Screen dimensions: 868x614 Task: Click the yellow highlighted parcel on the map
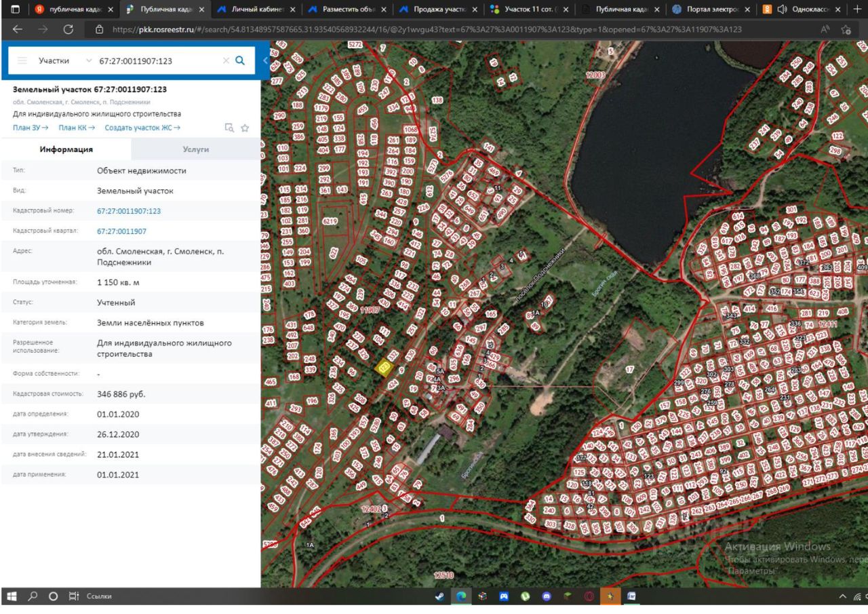click(384, 367)
